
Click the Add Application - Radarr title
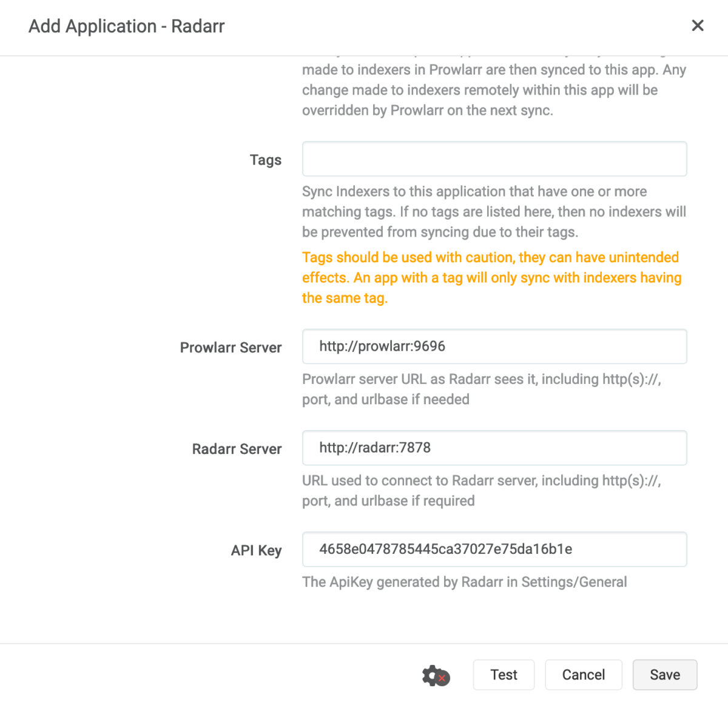[x=127, y=26]
